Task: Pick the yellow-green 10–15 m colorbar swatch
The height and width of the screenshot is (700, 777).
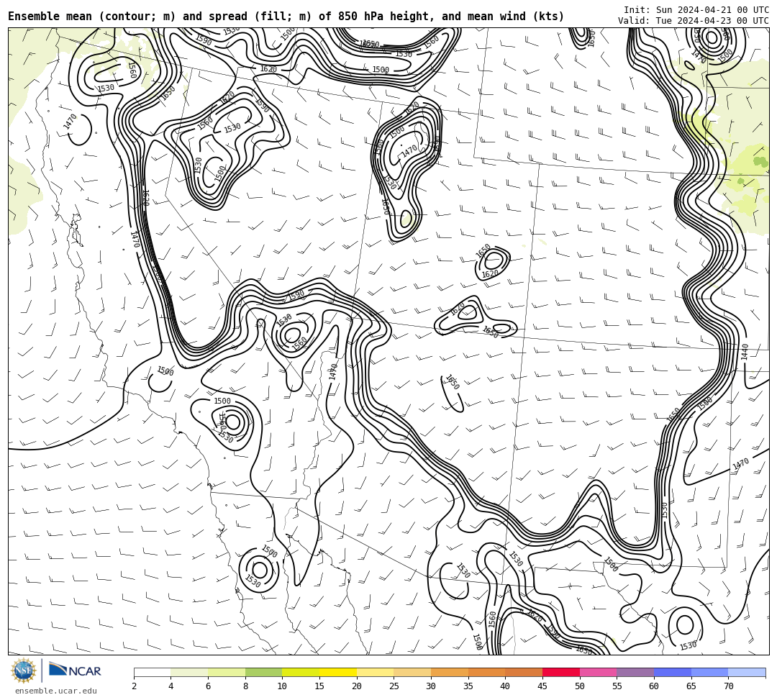Action: 301,672
